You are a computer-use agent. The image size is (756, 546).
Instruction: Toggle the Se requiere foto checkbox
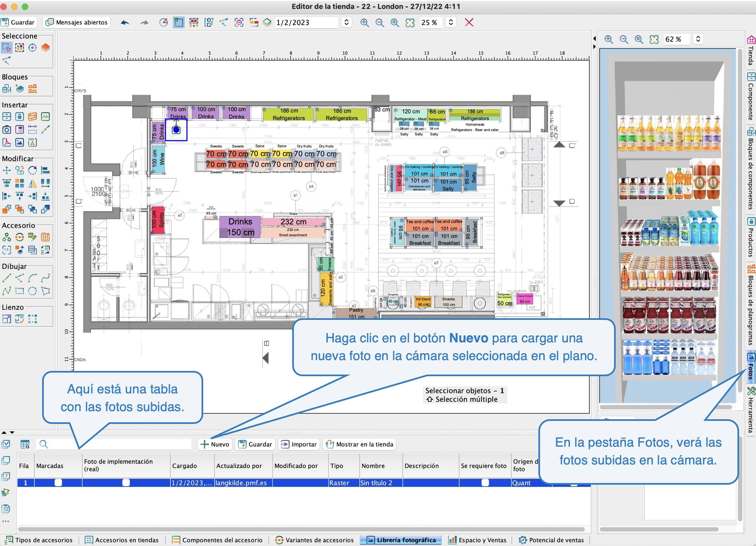click(x=485, y=482)
